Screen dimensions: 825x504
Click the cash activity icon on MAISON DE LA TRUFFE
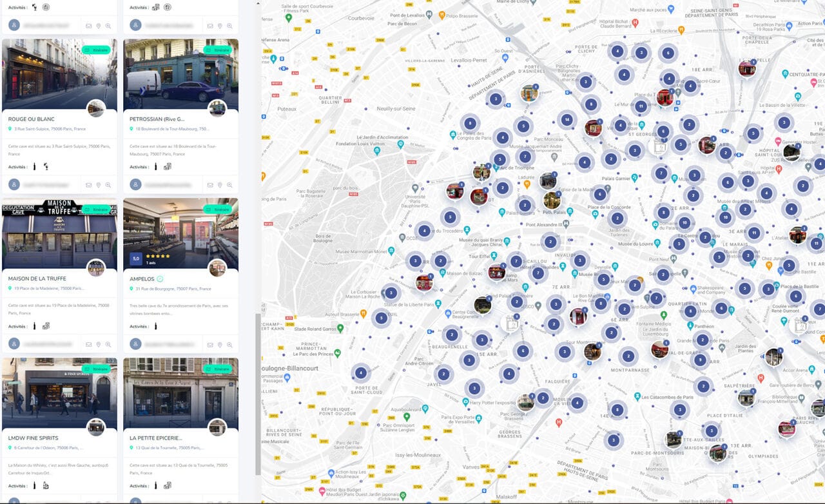coord(46,326)
